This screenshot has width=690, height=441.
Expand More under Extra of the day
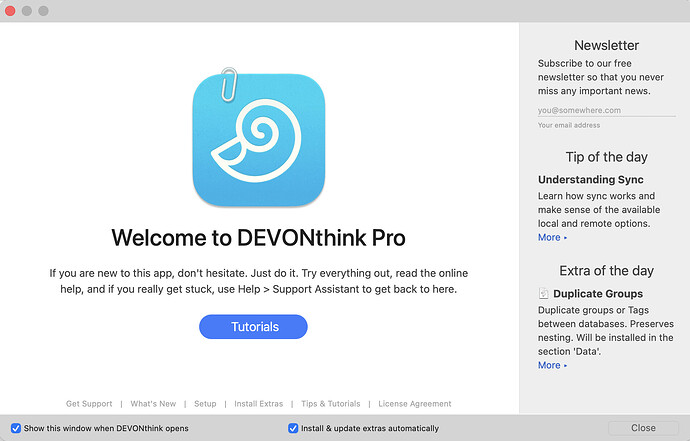(x=552, y=366)
